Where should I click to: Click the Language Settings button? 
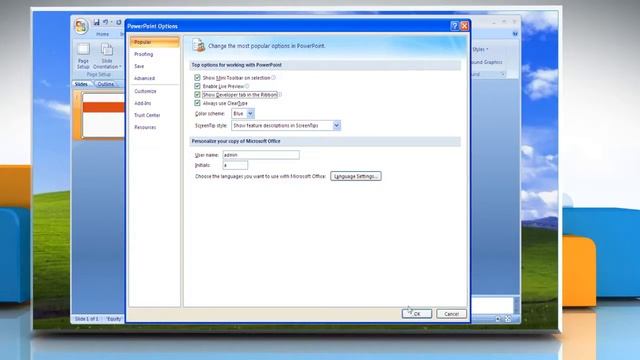click(x=356, y=176)
